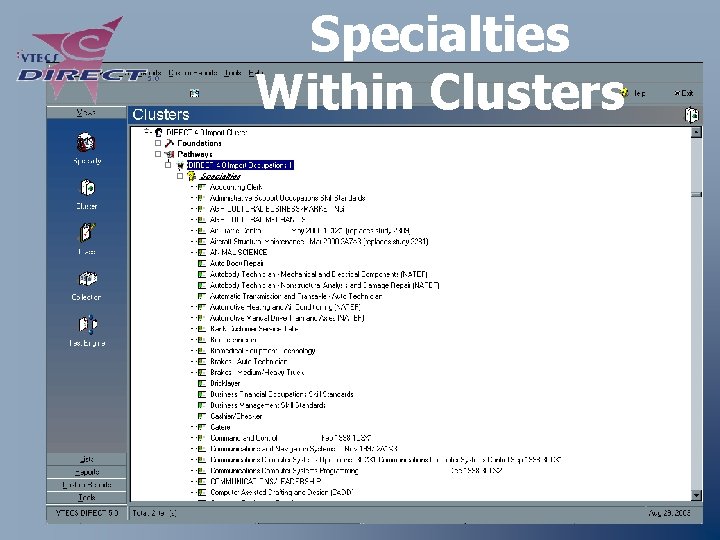The image size is (720, 540).
Task: Click the signpost icon beside Pathways
Action: click(x=169, y=154)
